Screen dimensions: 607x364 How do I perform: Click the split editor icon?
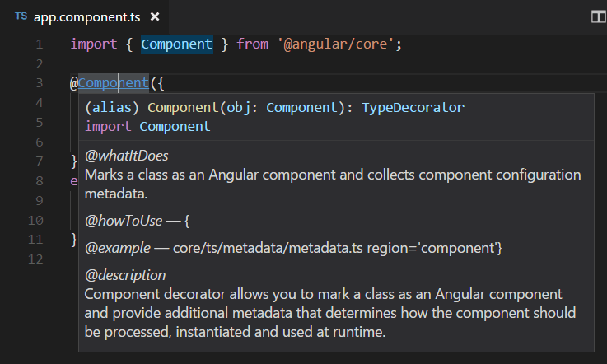click(598, 16)
